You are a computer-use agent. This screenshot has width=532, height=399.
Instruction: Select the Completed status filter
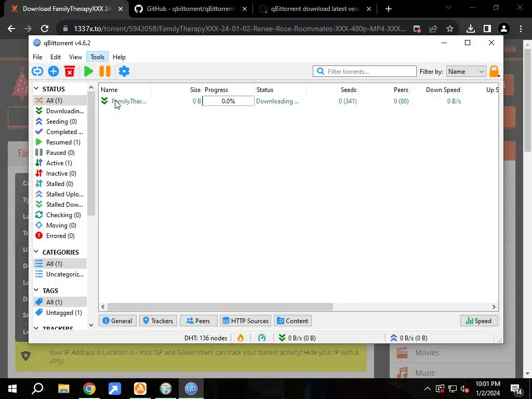pos(60,131)
